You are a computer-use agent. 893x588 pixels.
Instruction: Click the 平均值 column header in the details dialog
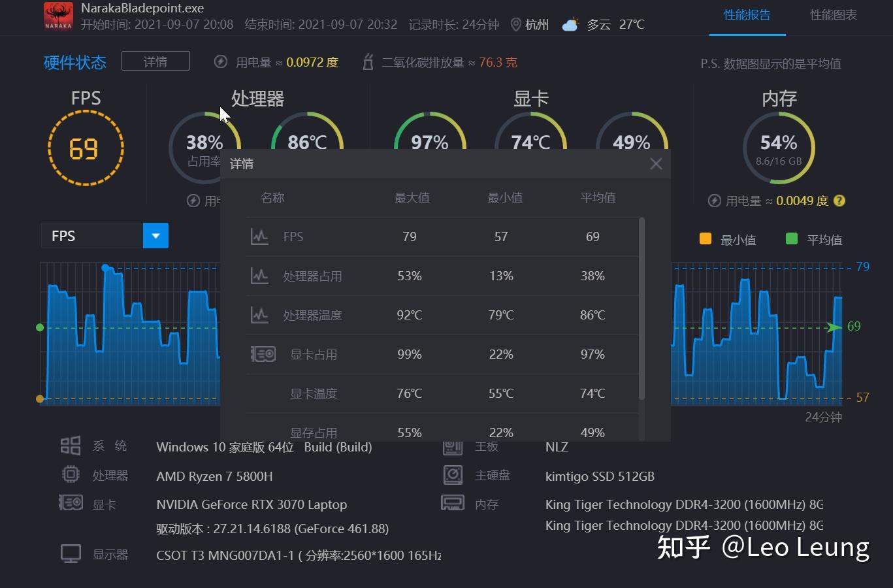coord(598,198)
